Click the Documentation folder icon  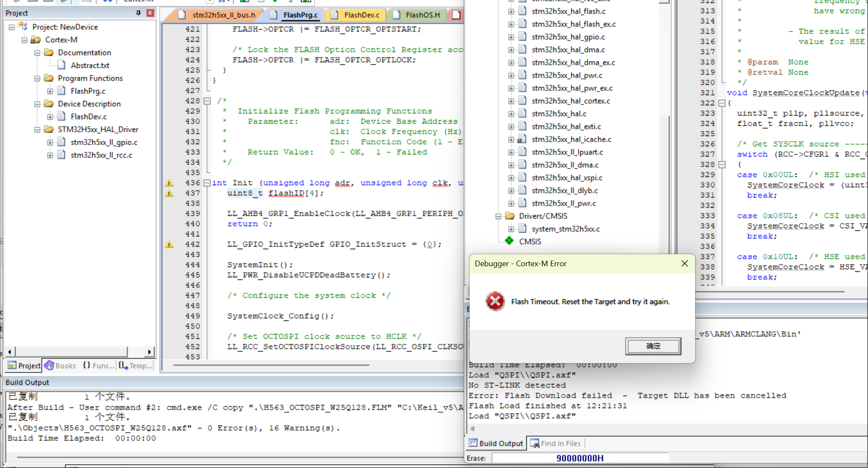pyautogui.click(x=49, y=52)
